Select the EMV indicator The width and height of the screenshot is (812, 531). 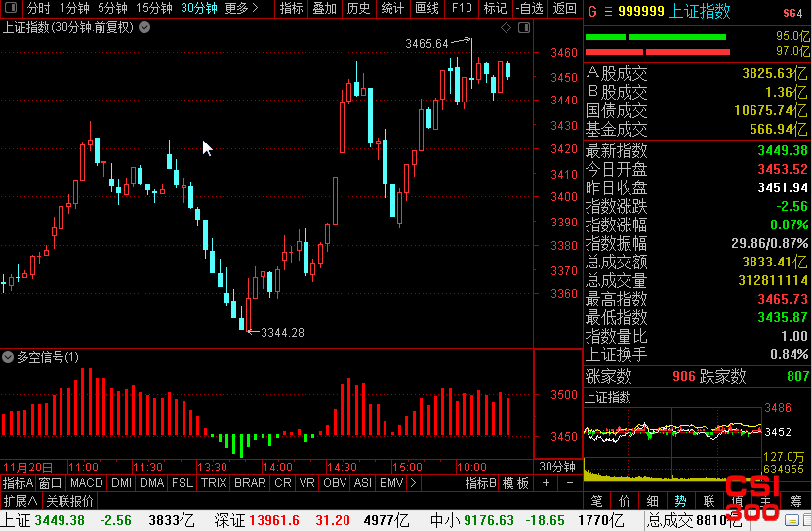coord(391,483)
